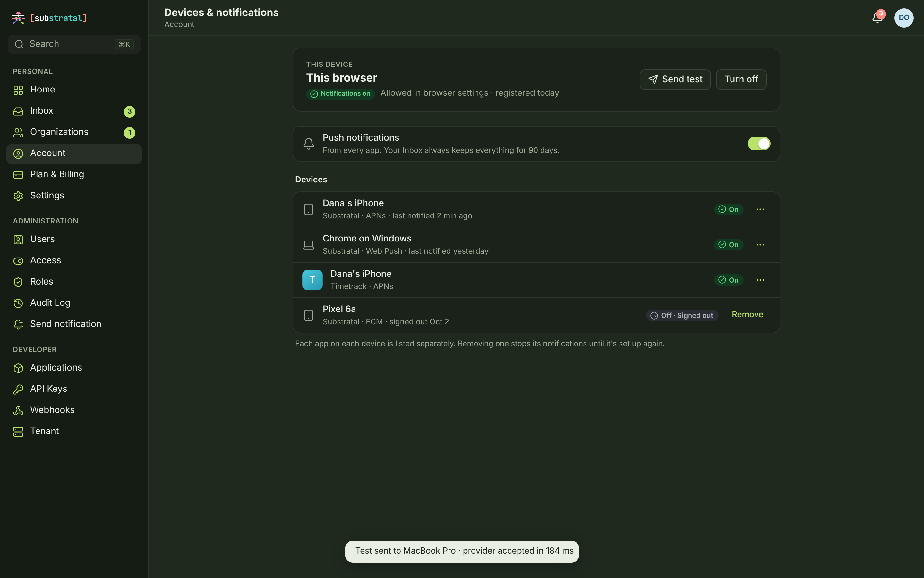The height and width of the screenshot is (578, 924).
Task: Open options menu for Timetrack Dana's iPhone
Action: point(760,280)
